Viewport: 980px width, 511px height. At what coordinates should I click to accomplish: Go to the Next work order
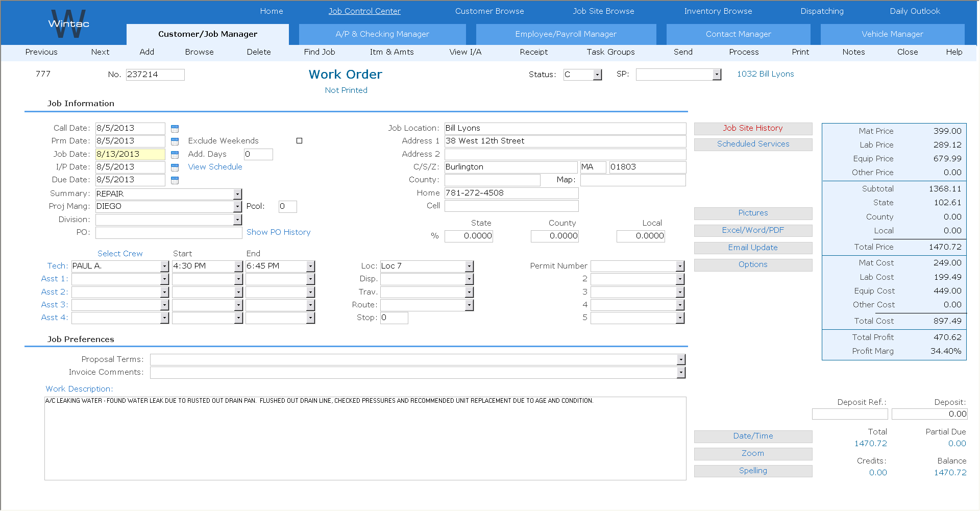pos(100,52)
